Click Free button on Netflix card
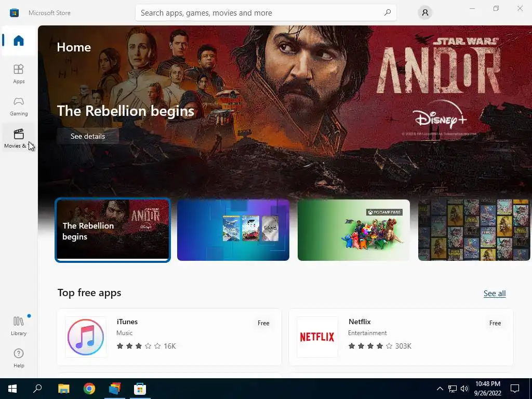Screen dimensions: 532x399 tap(495, 323)
